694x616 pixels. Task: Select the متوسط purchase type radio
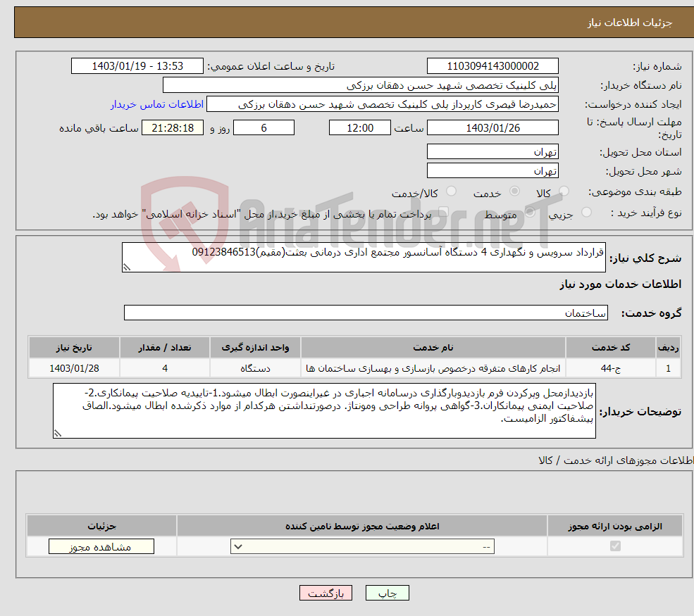(530, 213)
